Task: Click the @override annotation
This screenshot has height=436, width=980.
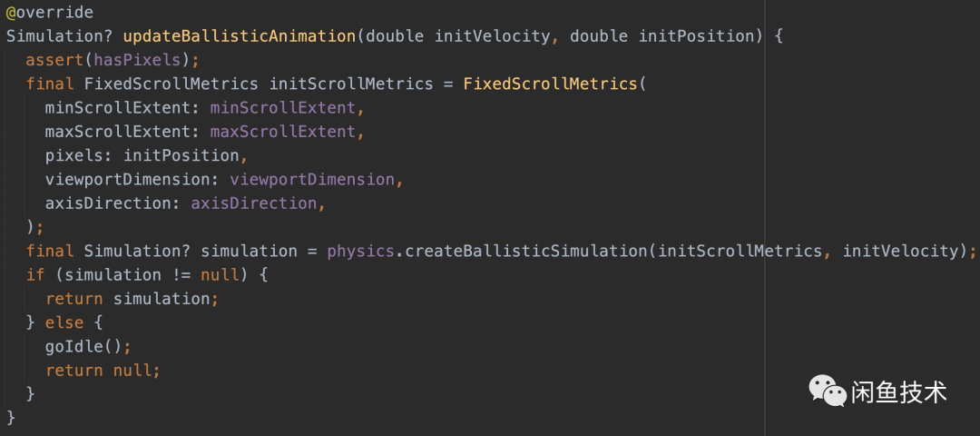Action: (49, 13)
